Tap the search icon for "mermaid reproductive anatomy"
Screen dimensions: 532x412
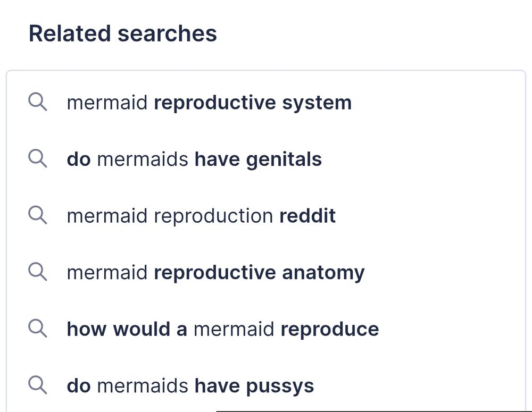point(37,272)
